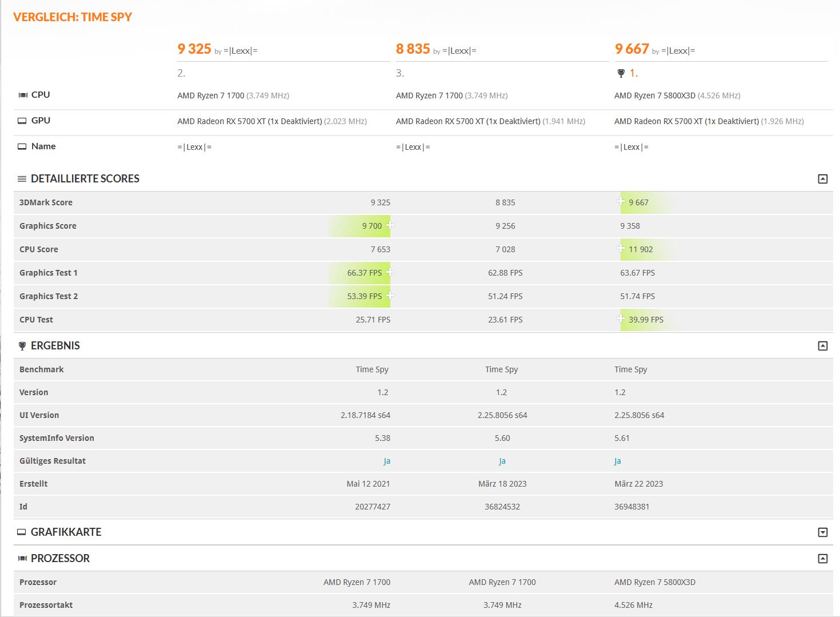This screenshot has height=617, width=840.
Task: Click the GPU monitor icon in header rows
Action: click(22, 121)
